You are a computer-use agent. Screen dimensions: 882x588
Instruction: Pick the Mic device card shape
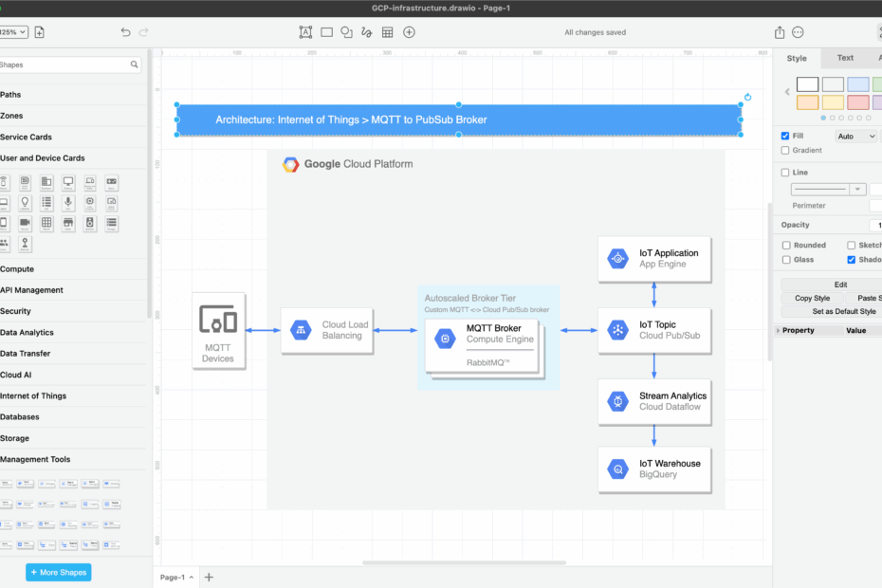[x=68, y=203]
